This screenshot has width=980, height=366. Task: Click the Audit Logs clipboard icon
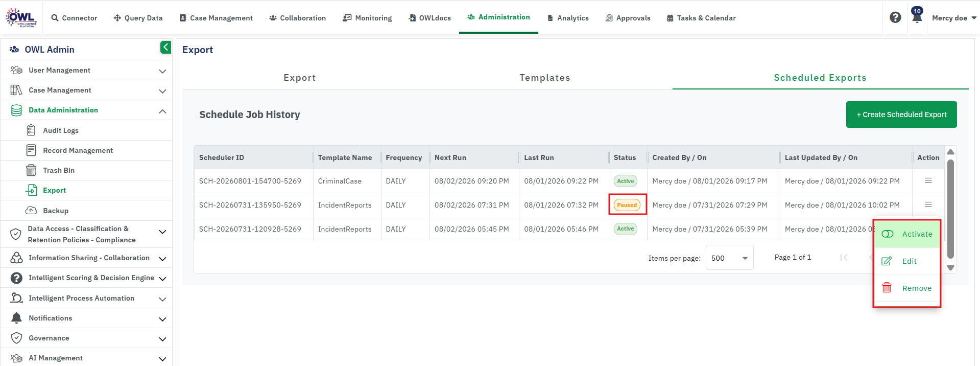[x=31, y=130]
